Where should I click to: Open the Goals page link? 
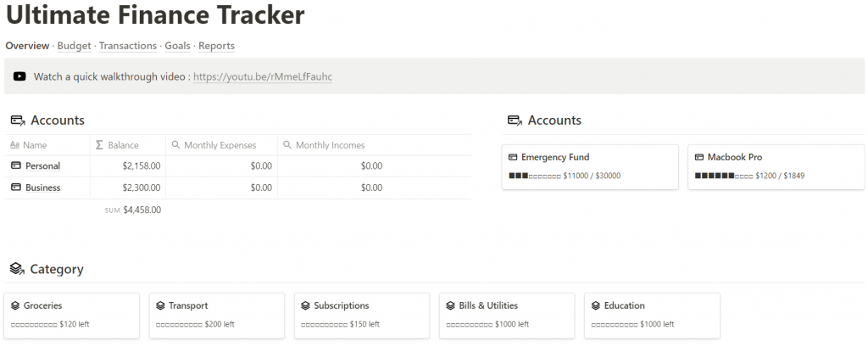pos(177,46)
